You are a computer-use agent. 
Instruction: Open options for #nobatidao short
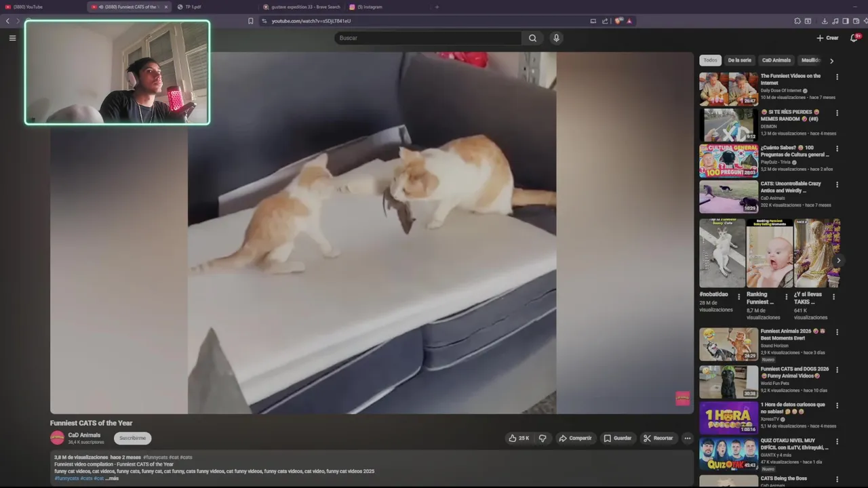pyautogui.click(x=738, y=297)
